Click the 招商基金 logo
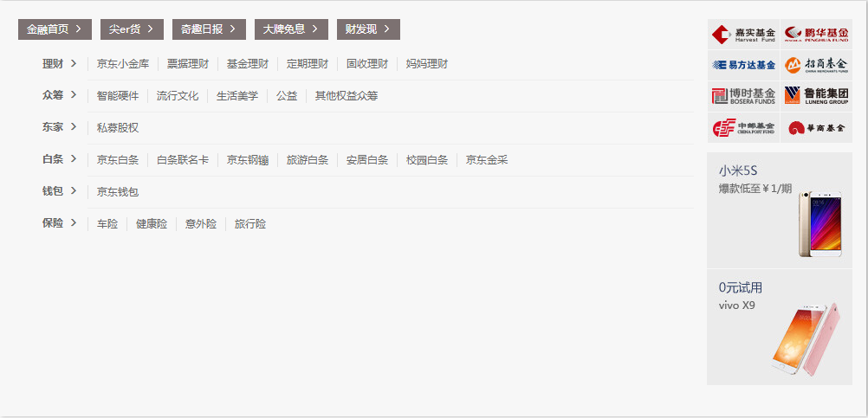Viewport: 868px width, 418px height. [x=817, y=65]
